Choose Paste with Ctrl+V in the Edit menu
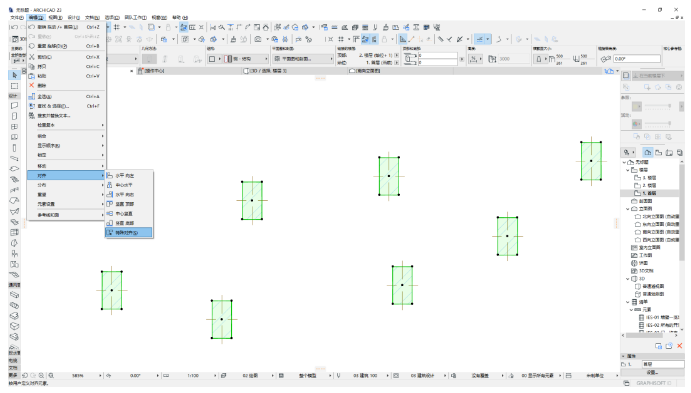This screenshot has height=393, width=691. click(66, 76)
